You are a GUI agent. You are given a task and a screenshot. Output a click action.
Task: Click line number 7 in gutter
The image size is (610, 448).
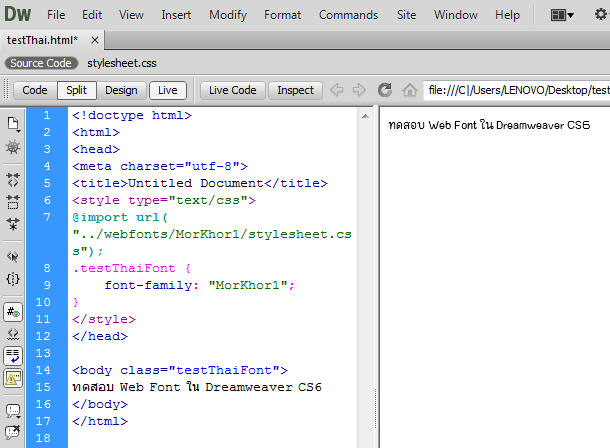[x=47, y=217]
